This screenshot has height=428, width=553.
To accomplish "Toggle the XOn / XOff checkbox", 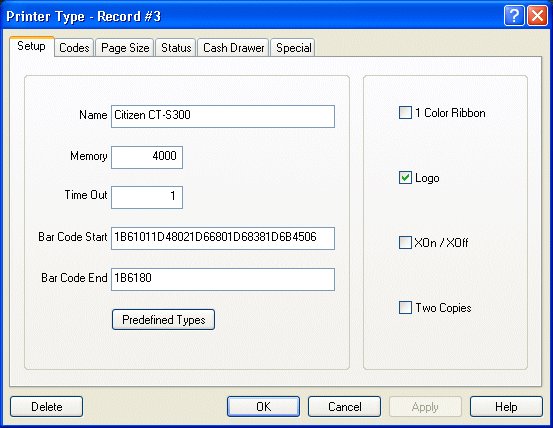I will click(405, 243).
